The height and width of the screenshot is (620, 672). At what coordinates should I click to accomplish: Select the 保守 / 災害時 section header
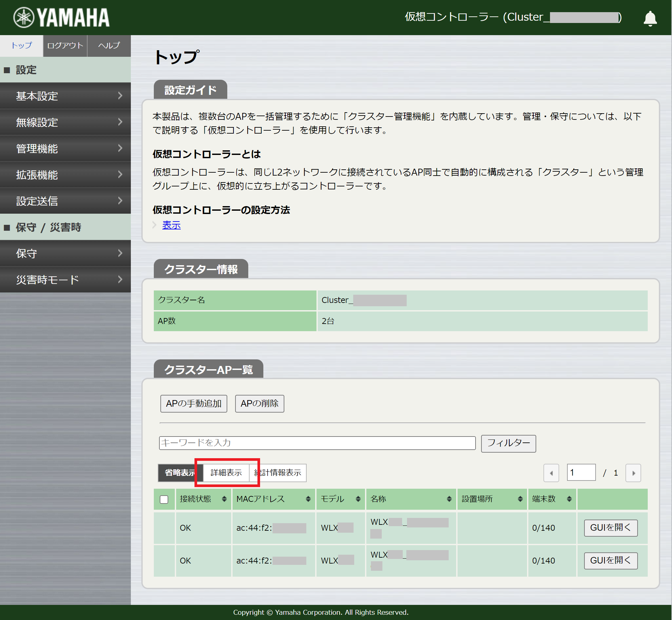coord(65,227)
